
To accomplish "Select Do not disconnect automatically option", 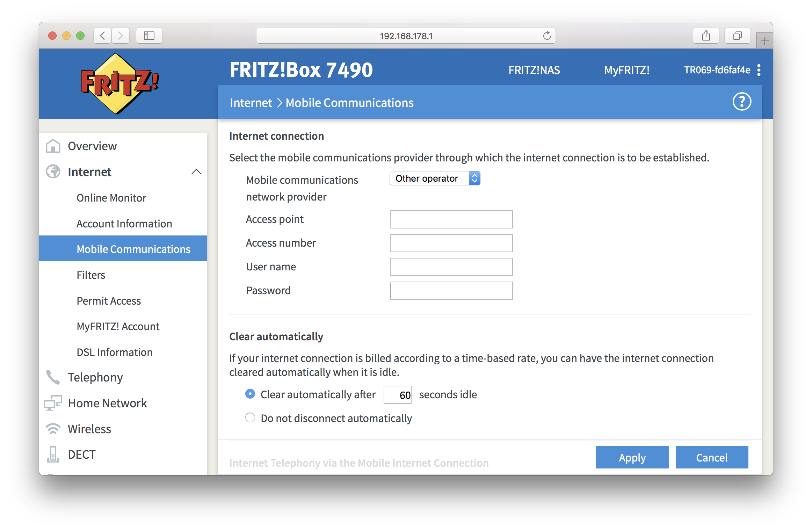I will click(250, 418).
